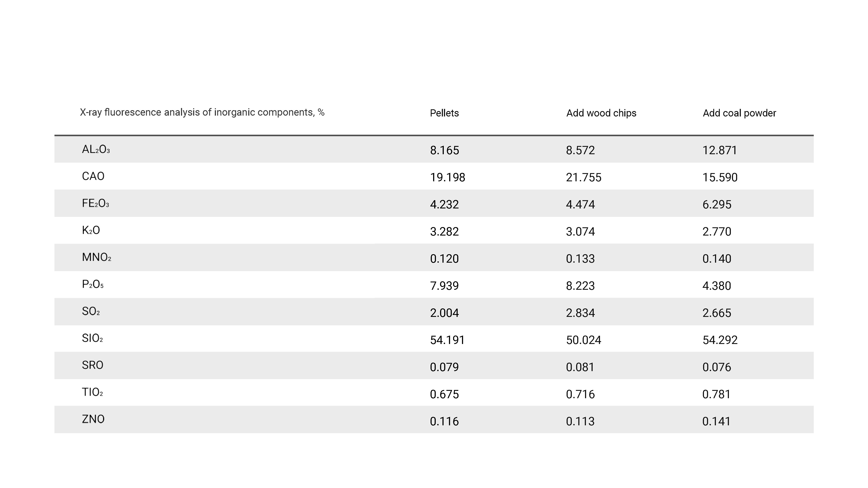Select the SIO₂ row label

(x=92, y=339)
